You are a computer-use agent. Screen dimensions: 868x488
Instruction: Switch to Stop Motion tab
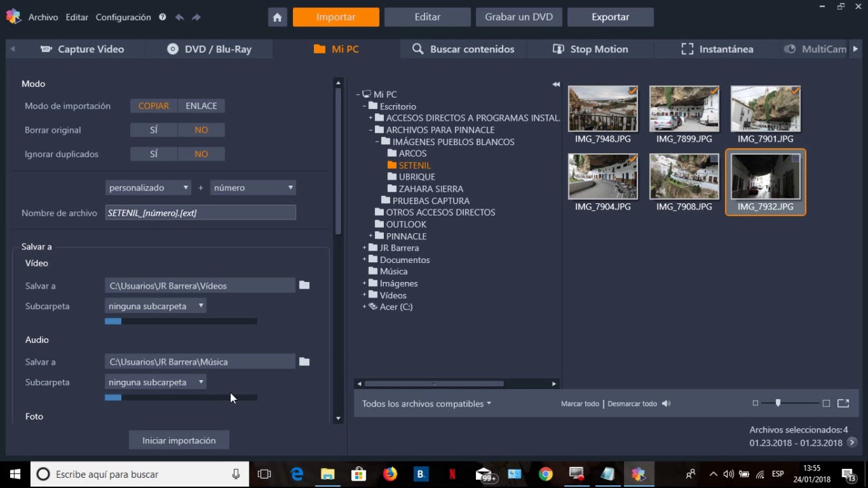click(591, 49)
